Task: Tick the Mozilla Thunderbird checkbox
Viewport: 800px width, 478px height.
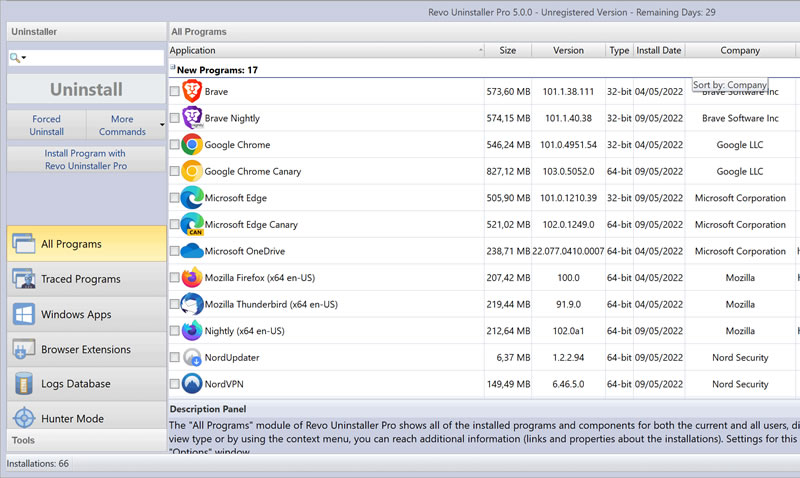Action: pos(174,304)
